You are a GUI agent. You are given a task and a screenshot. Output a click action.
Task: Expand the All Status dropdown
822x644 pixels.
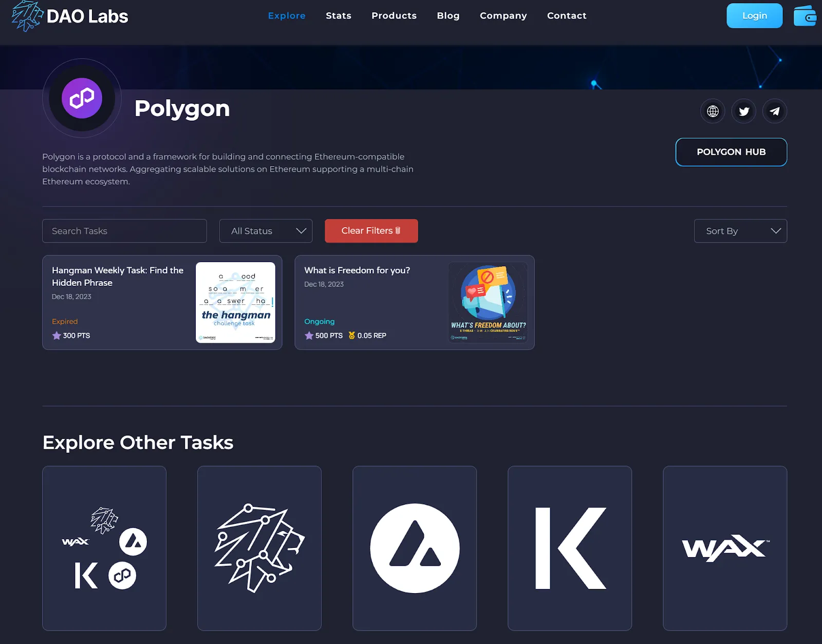coord(266,231)
